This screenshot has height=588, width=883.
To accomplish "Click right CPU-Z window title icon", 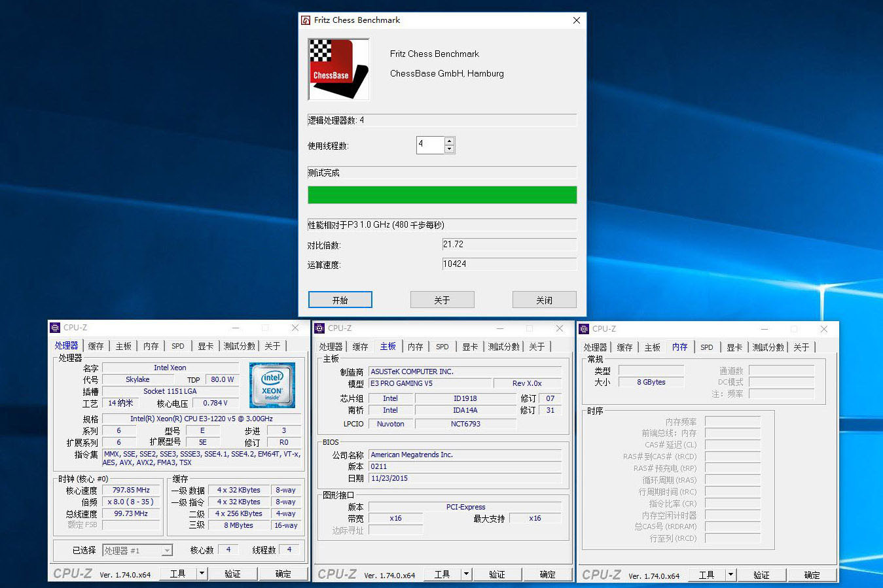I will 584,329.
